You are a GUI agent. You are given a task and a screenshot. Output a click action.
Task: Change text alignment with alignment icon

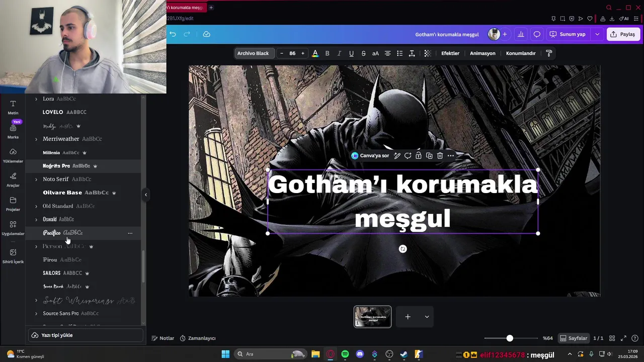(x=387, y=53)
